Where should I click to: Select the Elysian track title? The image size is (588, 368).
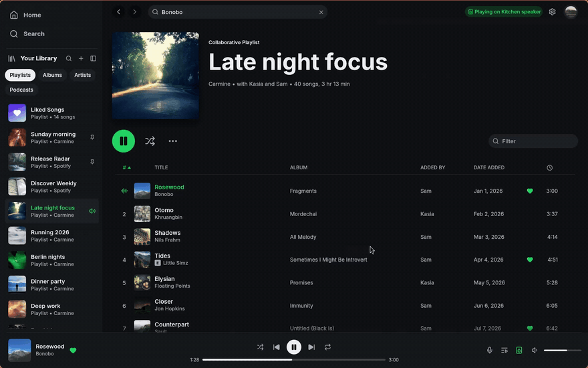coord(164,279)
